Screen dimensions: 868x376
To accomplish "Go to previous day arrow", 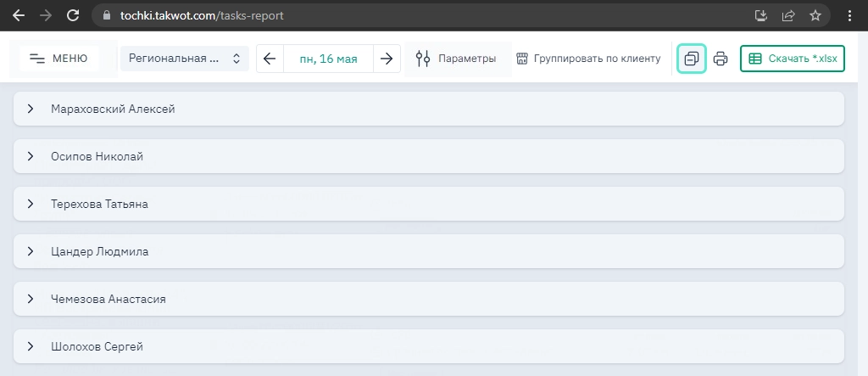I will pyautogui.click(x=270, y=59).
